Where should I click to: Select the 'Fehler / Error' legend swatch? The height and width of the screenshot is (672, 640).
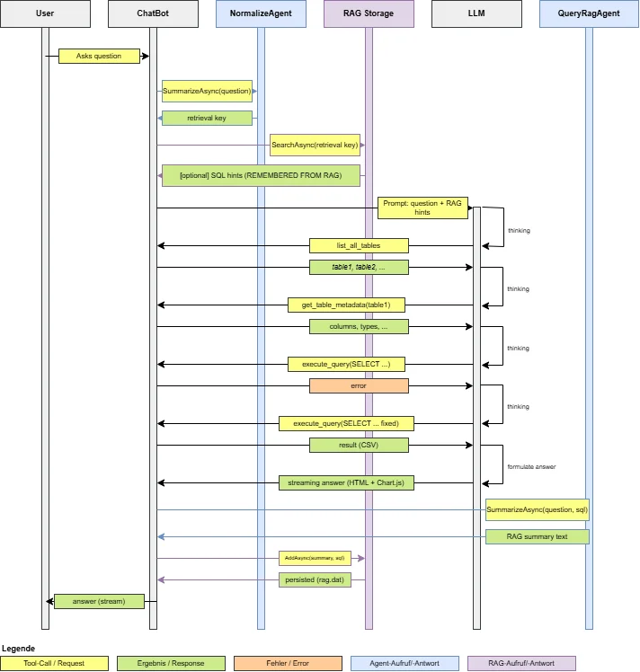pos(288,663)
